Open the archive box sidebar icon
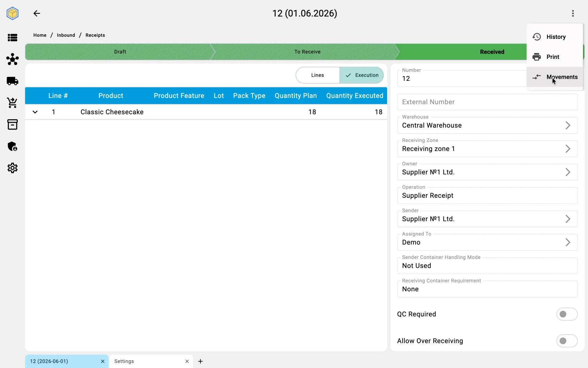This screenshot has width=588, height=368. (13, 125)
